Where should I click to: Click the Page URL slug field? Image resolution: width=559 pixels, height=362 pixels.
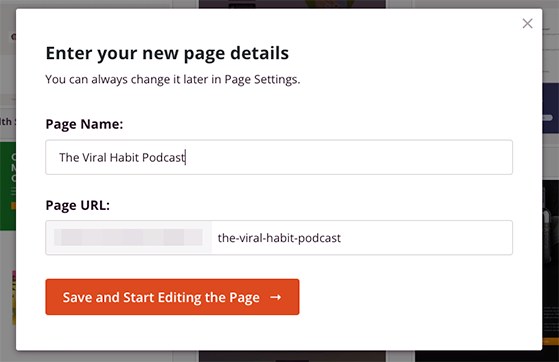coord(362,238)
